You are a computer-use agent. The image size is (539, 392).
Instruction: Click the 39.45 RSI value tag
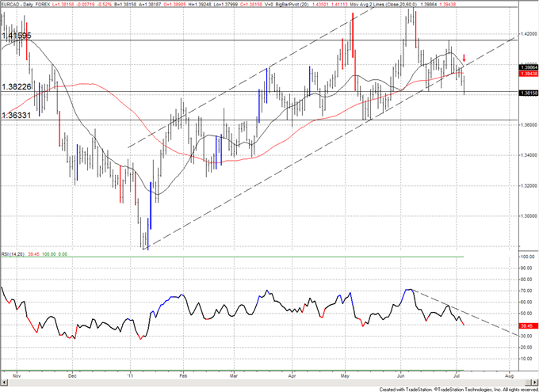click(x=526, y=325)
